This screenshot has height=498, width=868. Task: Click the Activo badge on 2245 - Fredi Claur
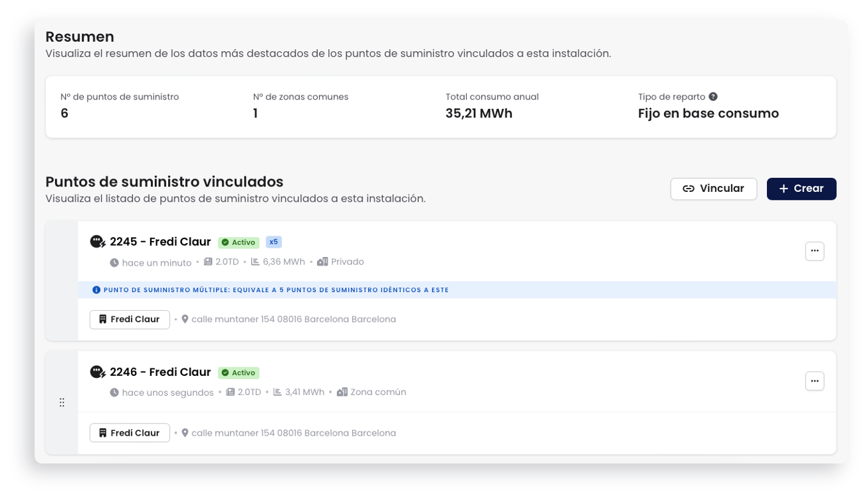pos(239,242)
